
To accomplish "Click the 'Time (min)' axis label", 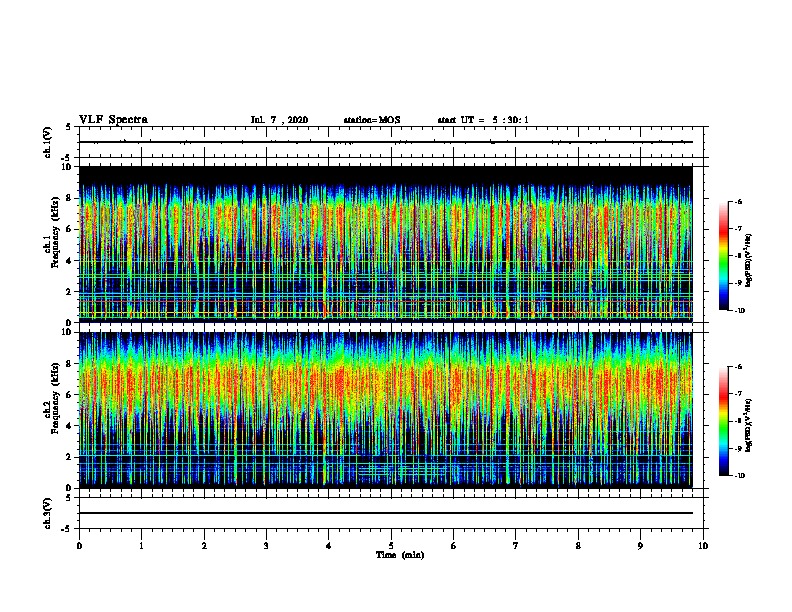I will coord(400,555).
